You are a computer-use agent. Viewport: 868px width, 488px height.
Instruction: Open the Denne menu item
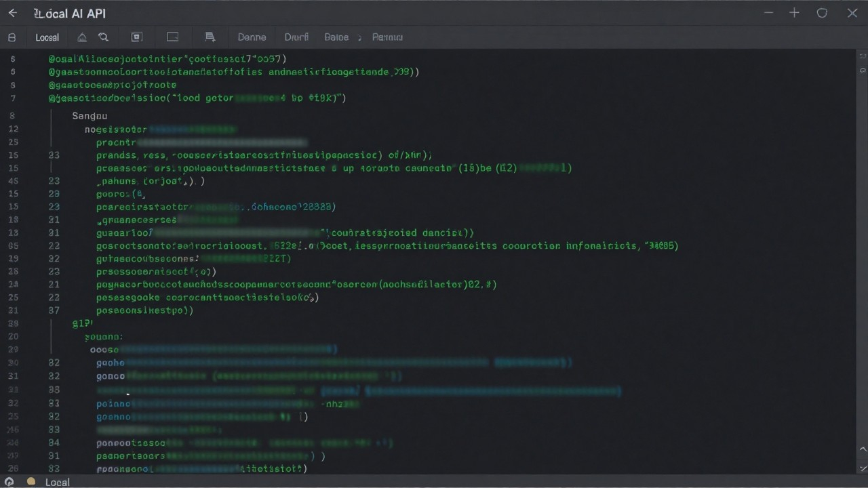(252, 37)
